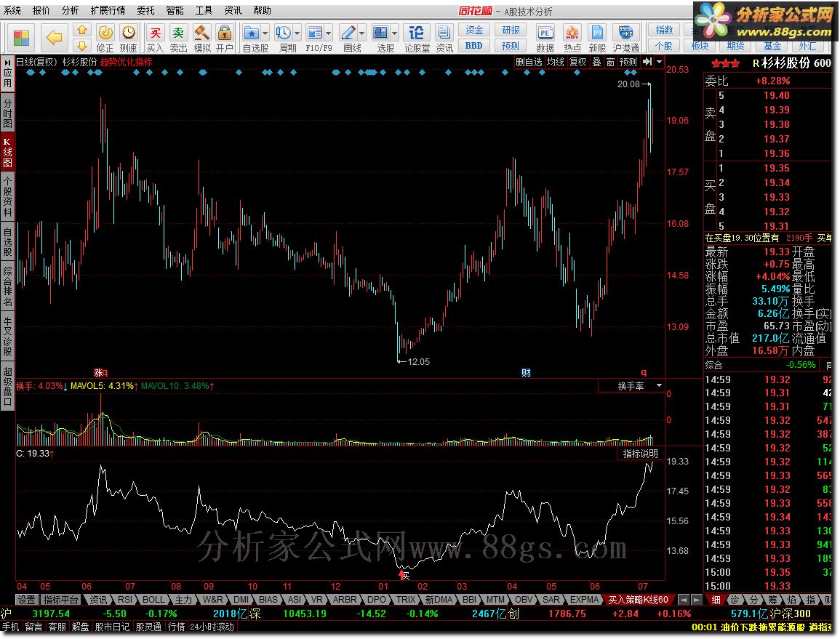This screenshot has height=639, width=840.
Task: Click the up arrow page icon
Action: [82, 30]
